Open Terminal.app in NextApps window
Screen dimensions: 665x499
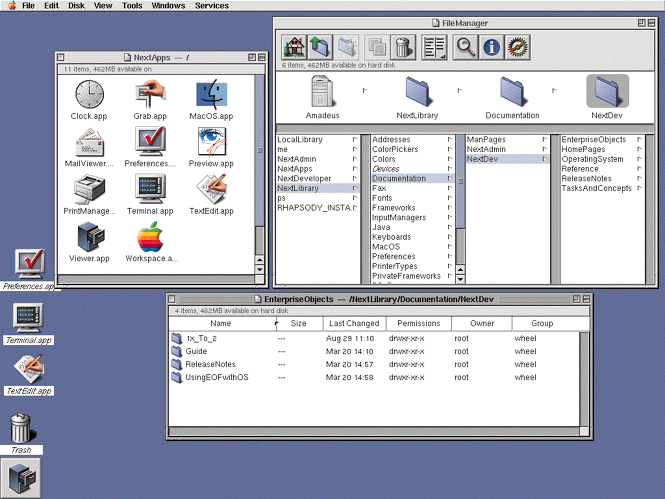pos(150,189)
